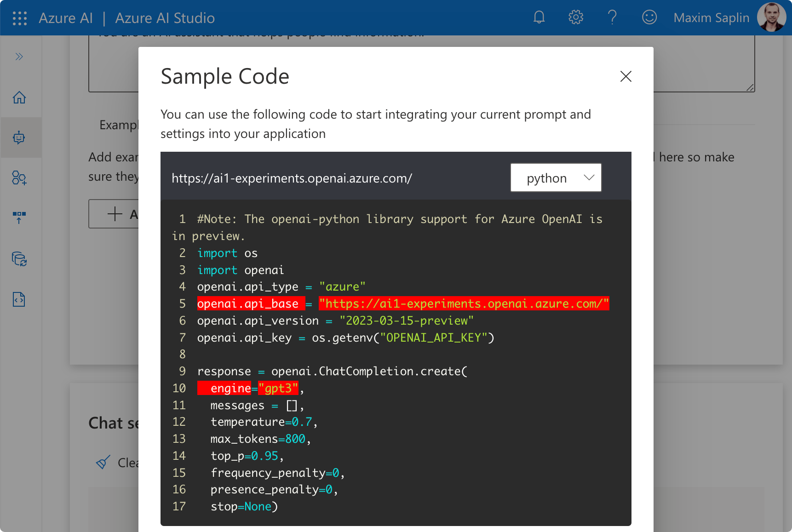Close the Sample Code dialog
This screenshot has height=532, width=792.
(x=626, y=76)
